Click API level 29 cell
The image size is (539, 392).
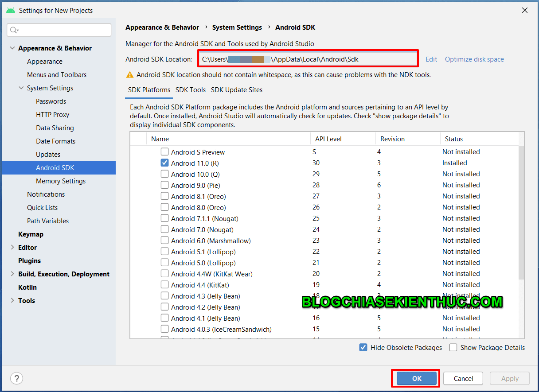point(316,174)
